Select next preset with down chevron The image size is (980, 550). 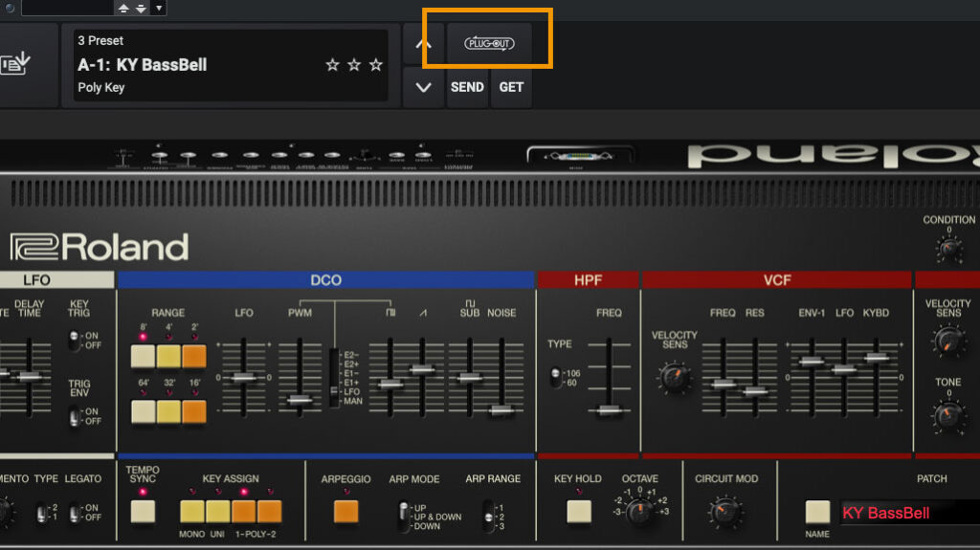423,87
